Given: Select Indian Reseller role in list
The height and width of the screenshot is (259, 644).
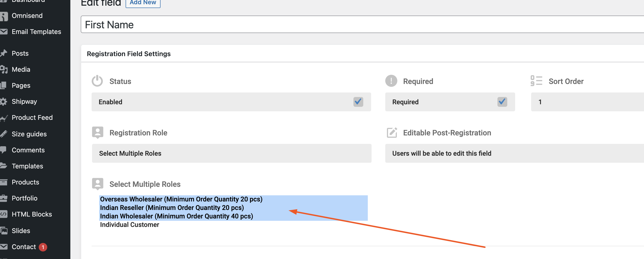Looking at the screenshot, I should (172, 208).
